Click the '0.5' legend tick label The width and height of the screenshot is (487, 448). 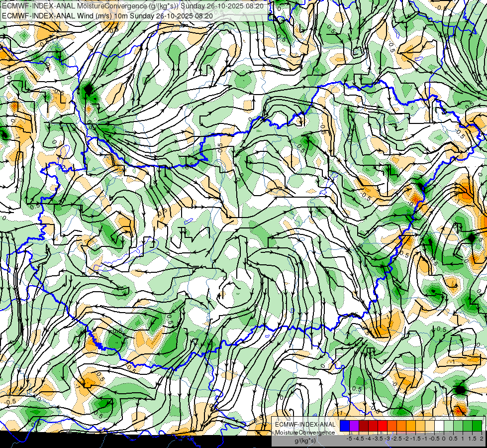453,439
